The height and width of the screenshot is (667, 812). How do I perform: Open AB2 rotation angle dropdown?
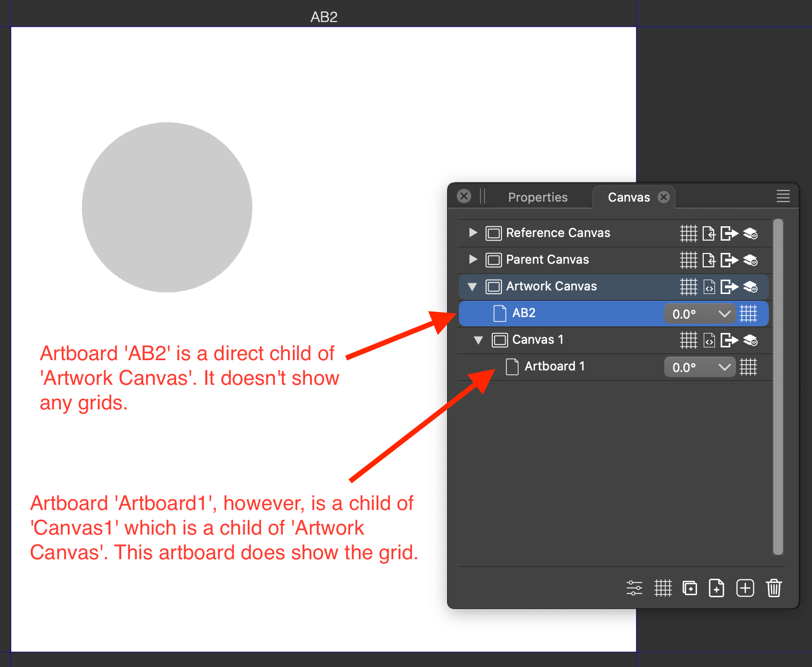(x=724, y=313)
